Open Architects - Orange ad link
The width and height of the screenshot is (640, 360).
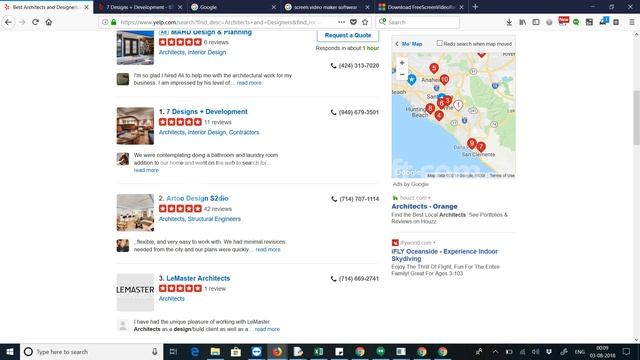(x=424, y=207)
